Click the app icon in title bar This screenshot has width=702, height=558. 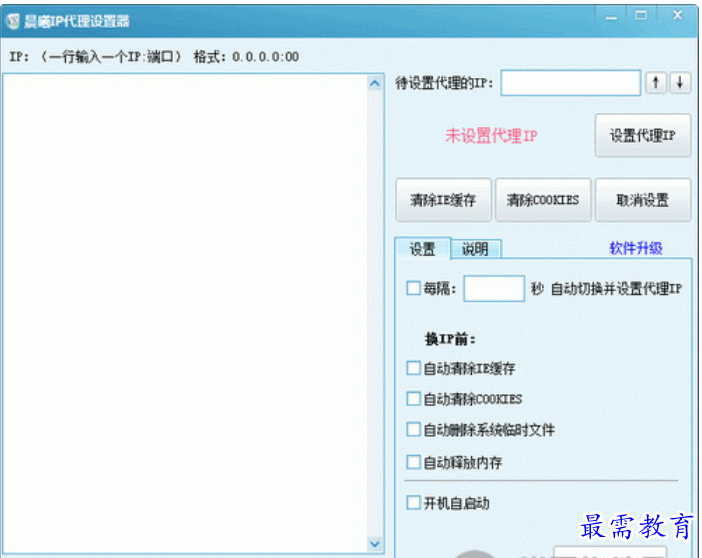pyautogui.click(x=13, y=21)
